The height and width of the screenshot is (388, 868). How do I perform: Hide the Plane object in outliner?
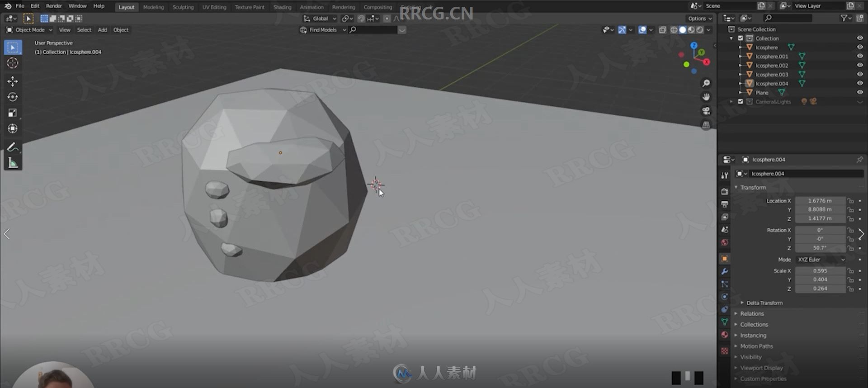click(859, 93)
